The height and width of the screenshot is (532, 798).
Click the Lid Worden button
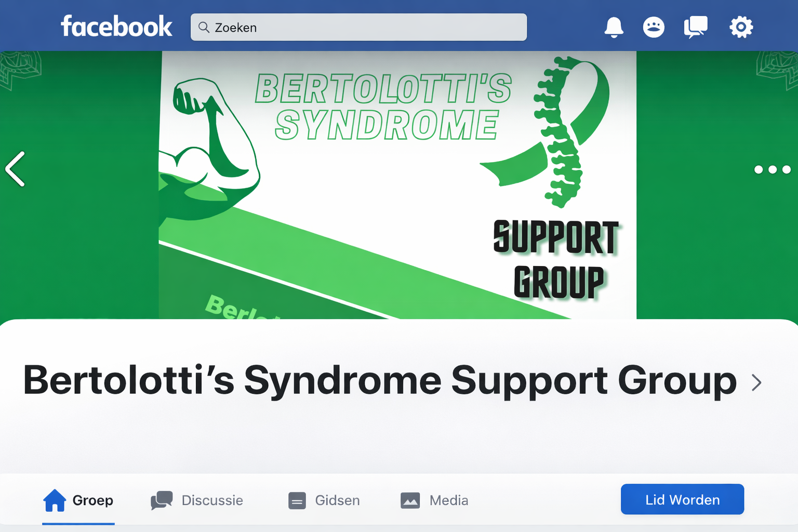682,499
